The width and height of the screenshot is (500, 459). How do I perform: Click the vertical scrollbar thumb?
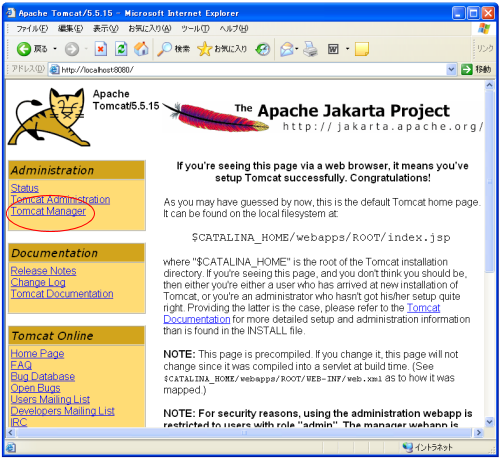point(489,182)
